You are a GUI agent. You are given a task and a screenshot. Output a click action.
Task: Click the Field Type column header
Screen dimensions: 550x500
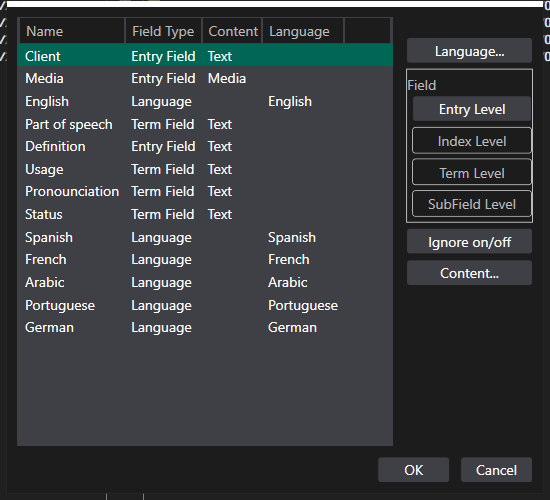click(163, 31)
